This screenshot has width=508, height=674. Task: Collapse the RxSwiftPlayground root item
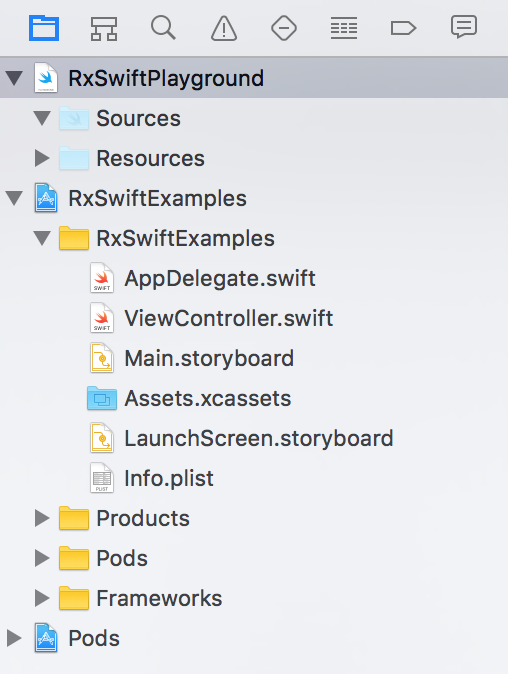14,78
